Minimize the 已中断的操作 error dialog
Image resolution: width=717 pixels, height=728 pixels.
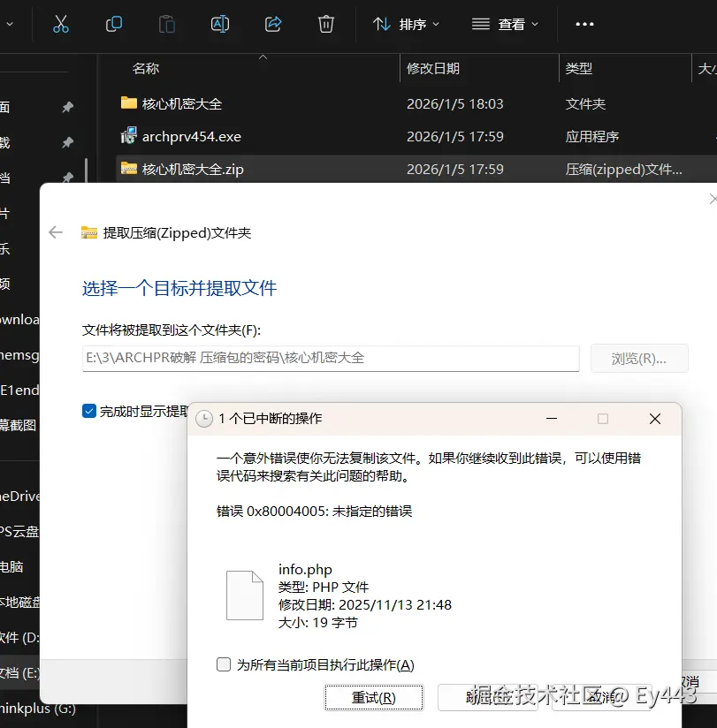552,418
